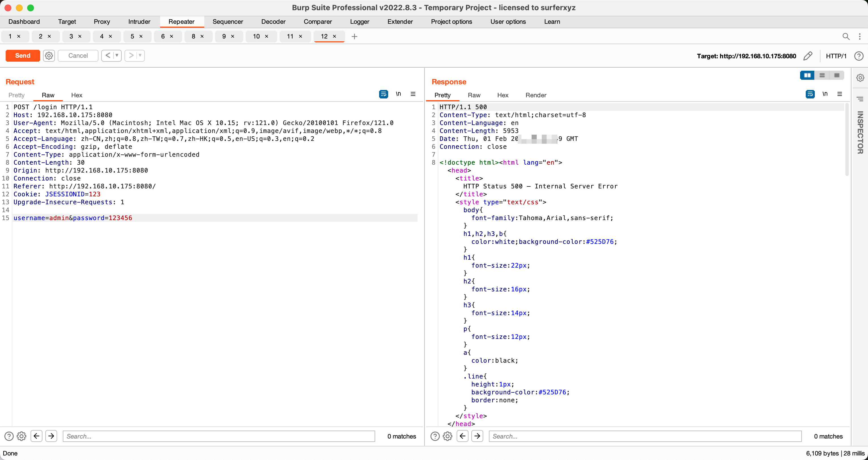Screen dimensions: 868x460
Task: Click help icon next to HTTP/1
Action: pos(859,56)
